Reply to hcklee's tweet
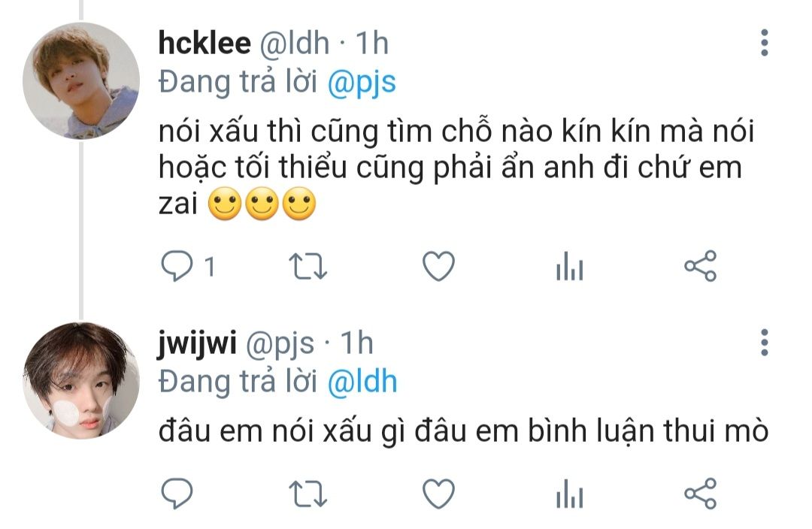812x529 pixels. click(x=177, y=266)
